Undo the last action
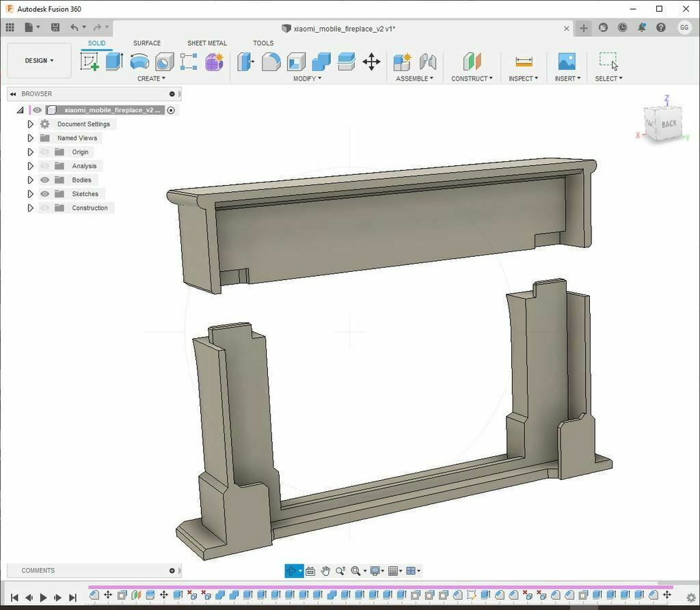 [x=74, y=28]
